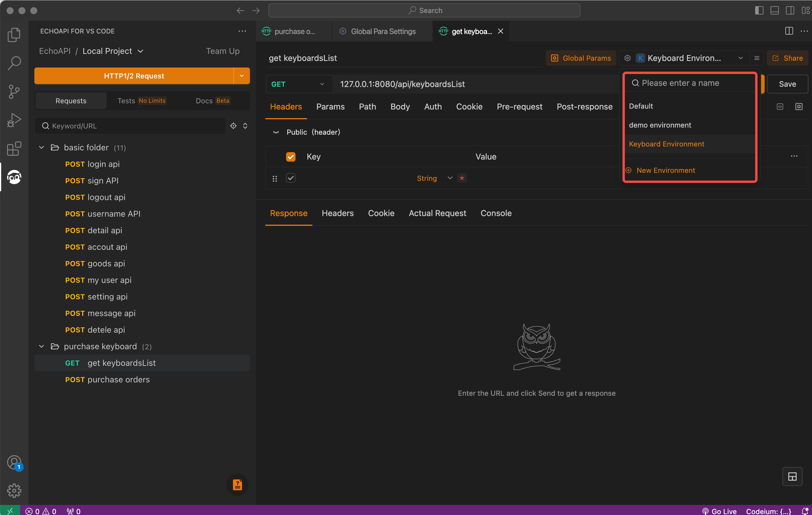Open the Local Project dropdown
Viewport: 812px width, 515px height.
click(x=113, y=51)
